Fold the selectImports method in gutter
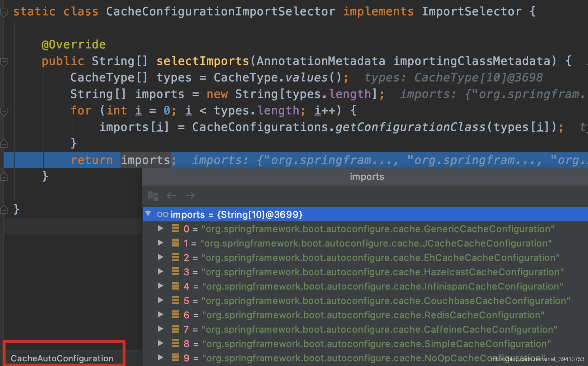The width and height of the screenshot is (588, 366). pos(4,62)
